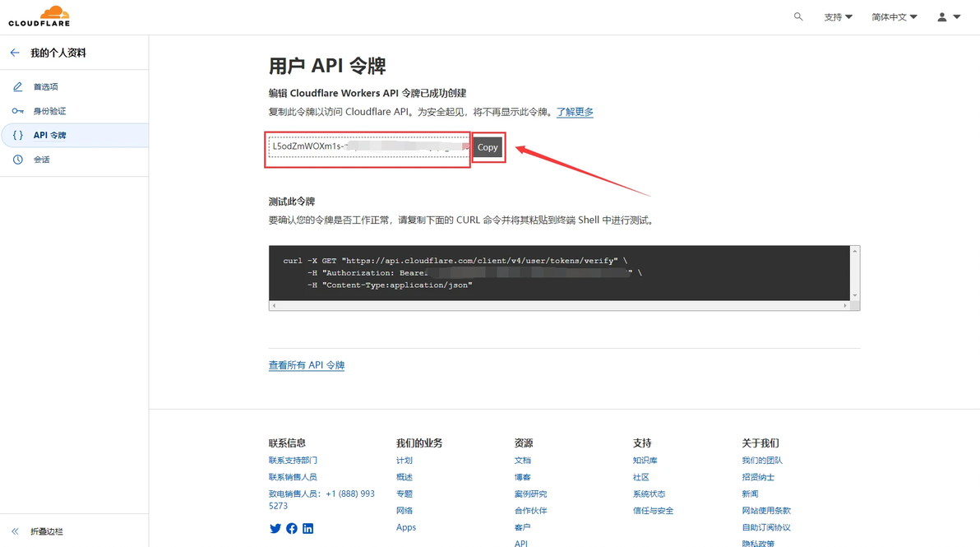The image size is (980, 547).
Task: Select API 令牌 in sidebar
Action: (74, 135)
